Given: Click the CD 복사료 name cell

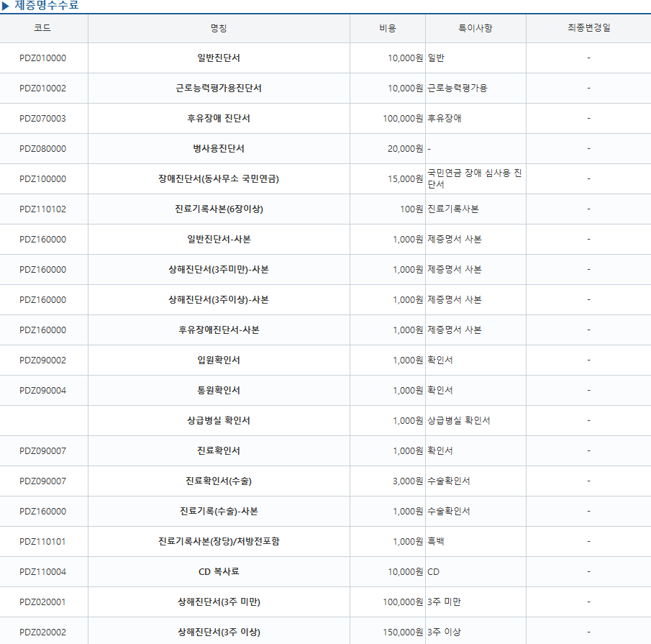Looking at the screenshot, I should (219, 572).
